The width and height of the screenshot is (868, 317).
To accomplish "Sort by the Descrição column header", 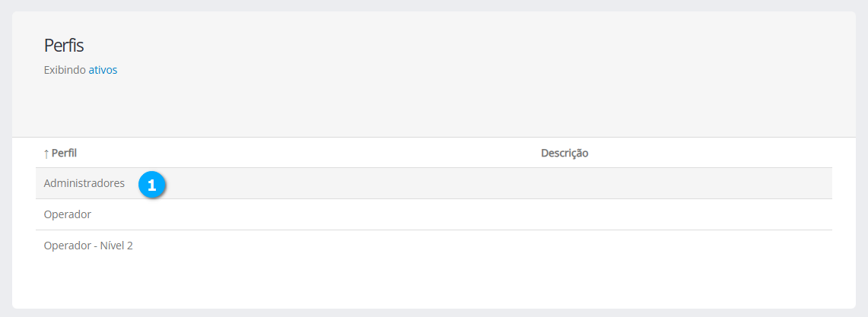I will (564, 154).
